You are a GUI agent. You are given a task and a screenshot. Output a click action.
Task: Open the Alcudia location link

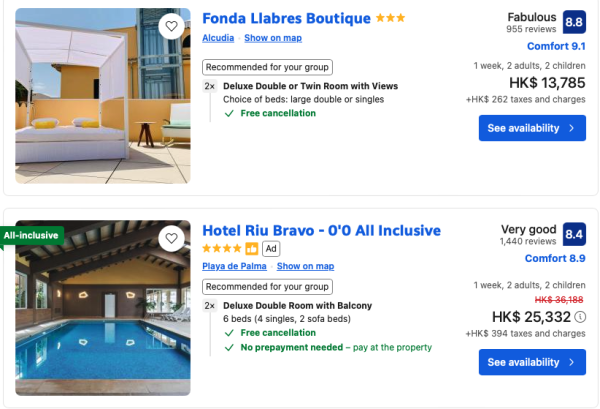click(218, 38)
